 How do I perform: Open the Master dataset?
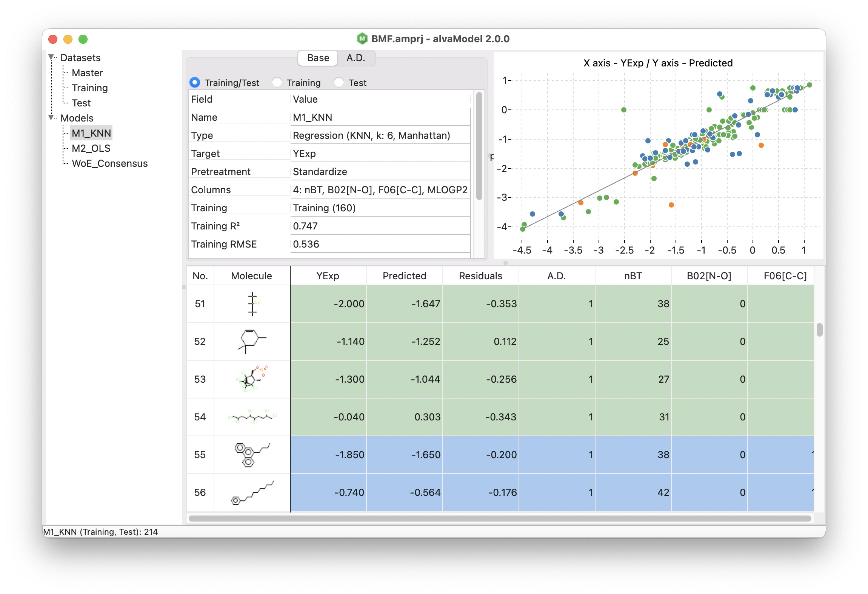(87, 73)
